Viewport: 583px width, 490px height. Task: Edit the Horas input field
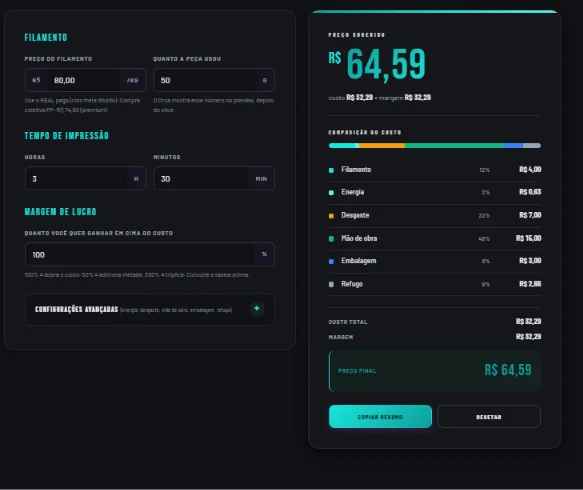[86, 178]
